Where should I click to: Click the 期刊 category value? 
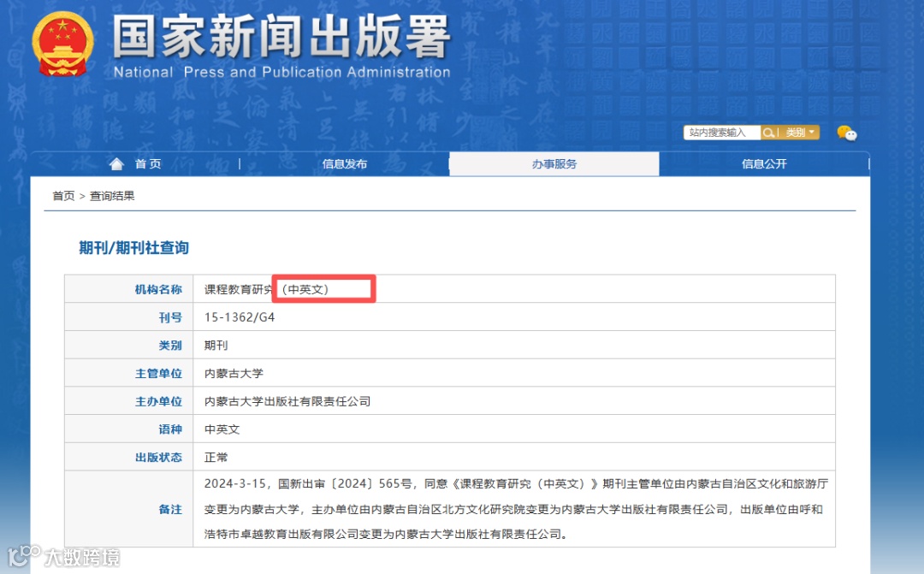pos(216,346)
